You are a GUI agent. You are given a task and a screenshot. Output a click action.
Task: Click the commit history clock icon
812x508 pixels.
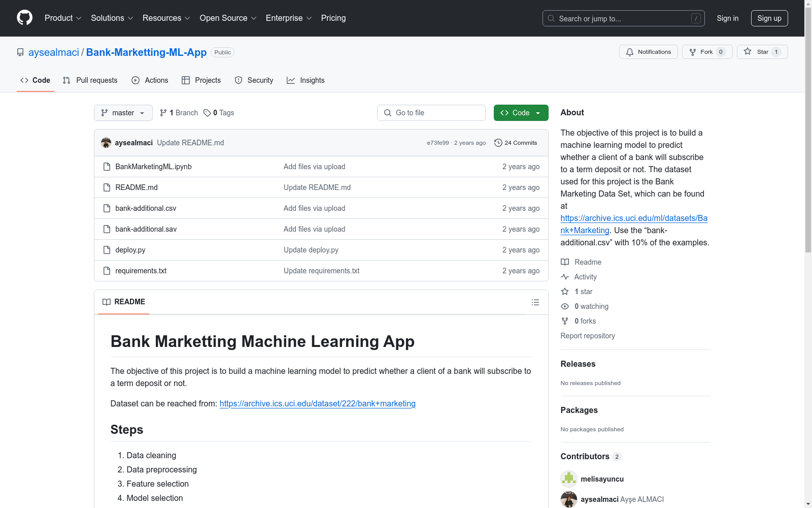coord(498,143)
